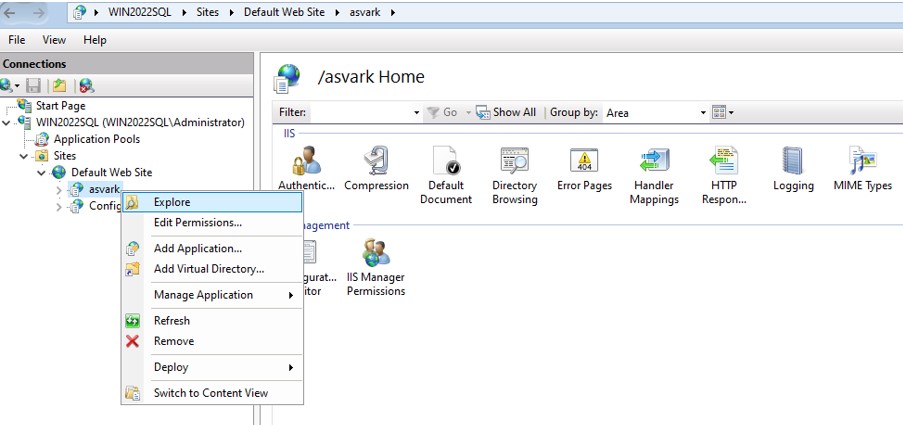903x425 pixels.
Task: Collapse the Default Web Site node
Action: [42, 173]
